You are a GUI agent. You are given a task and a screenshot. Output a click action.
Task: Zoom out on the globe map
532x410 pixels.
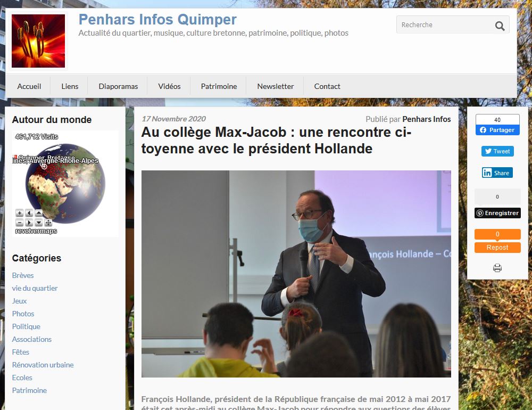pyautogui.click(x=20, y=223)
